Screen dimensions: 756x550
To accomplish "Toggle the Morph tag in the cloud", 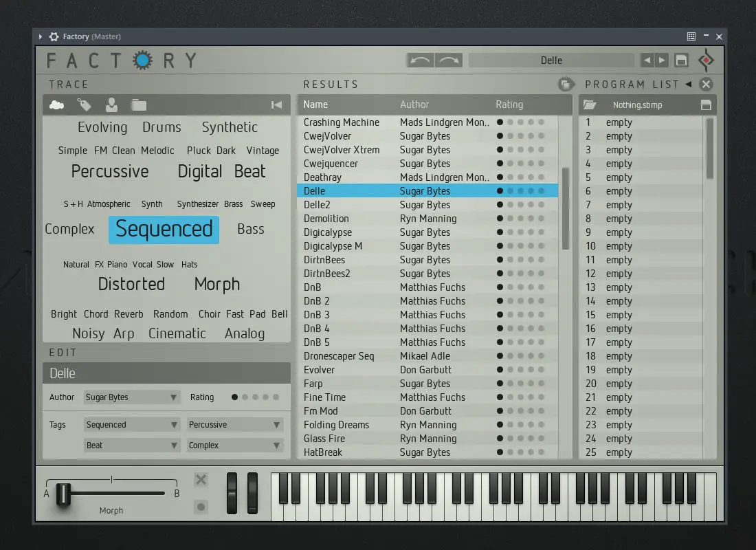I will pyautogui.click(x=217, y=284).
